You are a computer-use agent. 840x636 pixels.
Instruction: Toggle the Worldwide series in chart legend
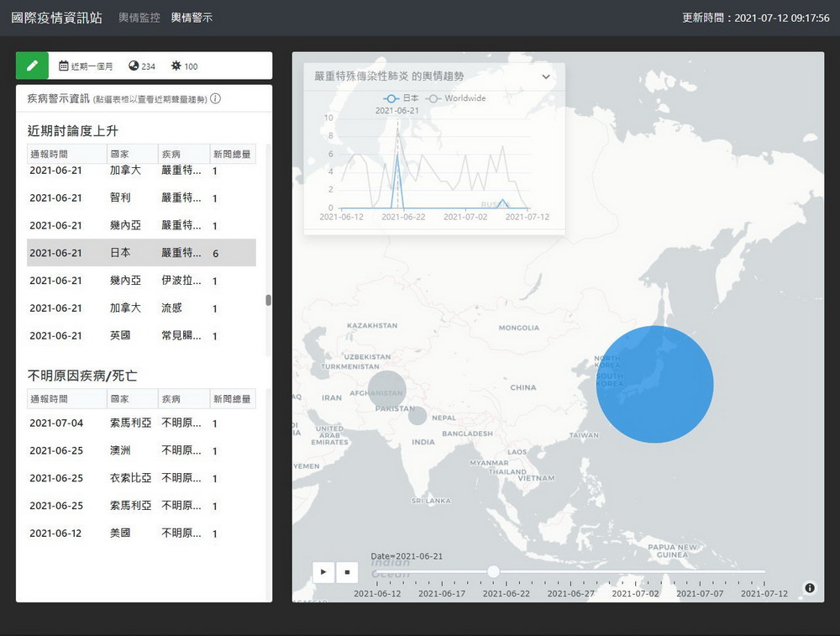[456, 98]
